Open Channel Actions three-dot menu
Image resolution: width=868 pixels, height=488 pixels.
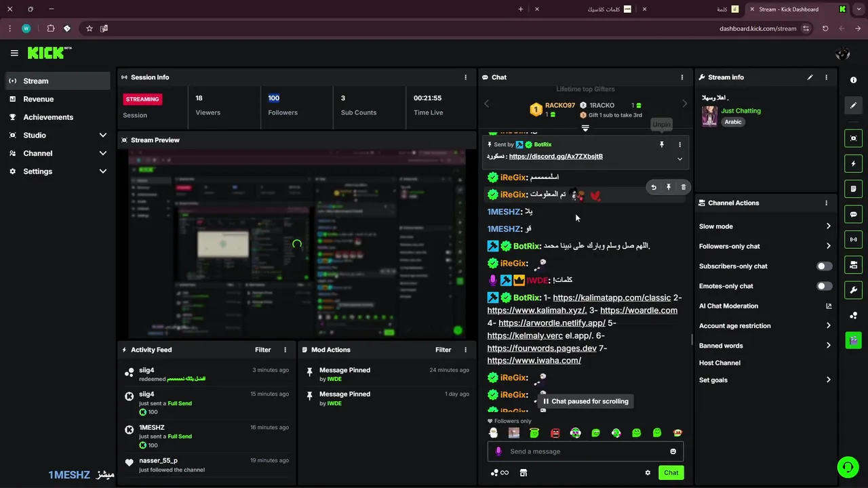[826, 203]
